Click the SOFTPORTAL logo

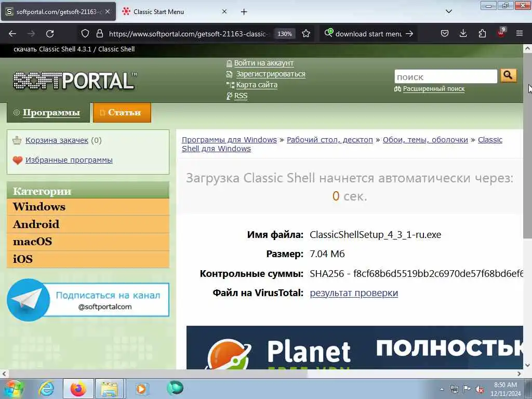(x=75, y=81)
